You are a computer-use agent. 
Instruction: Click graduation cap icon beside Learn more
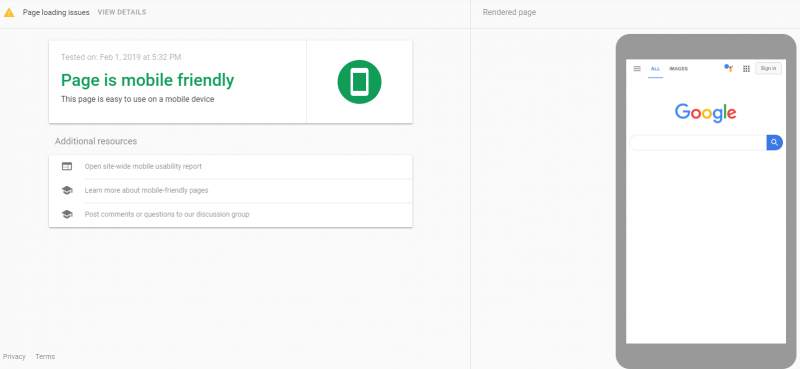pyautogui.click(x=67, y=190)
